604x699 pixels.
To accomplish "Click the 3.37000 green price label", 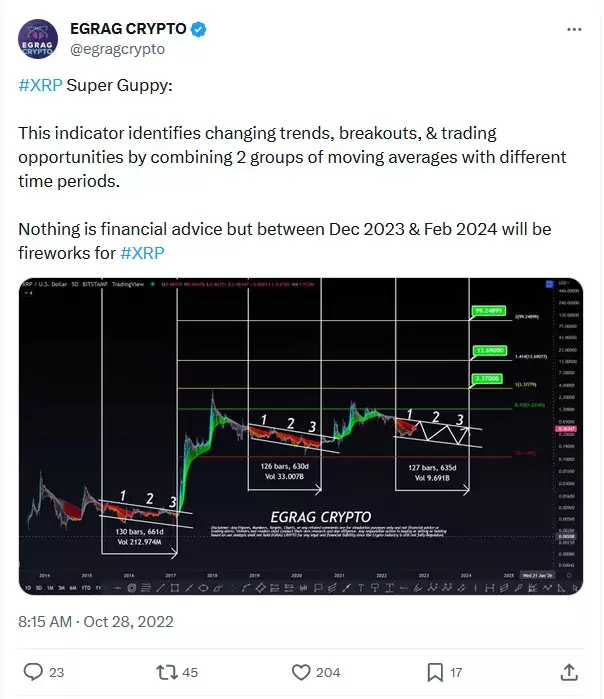I will point(487,378).
